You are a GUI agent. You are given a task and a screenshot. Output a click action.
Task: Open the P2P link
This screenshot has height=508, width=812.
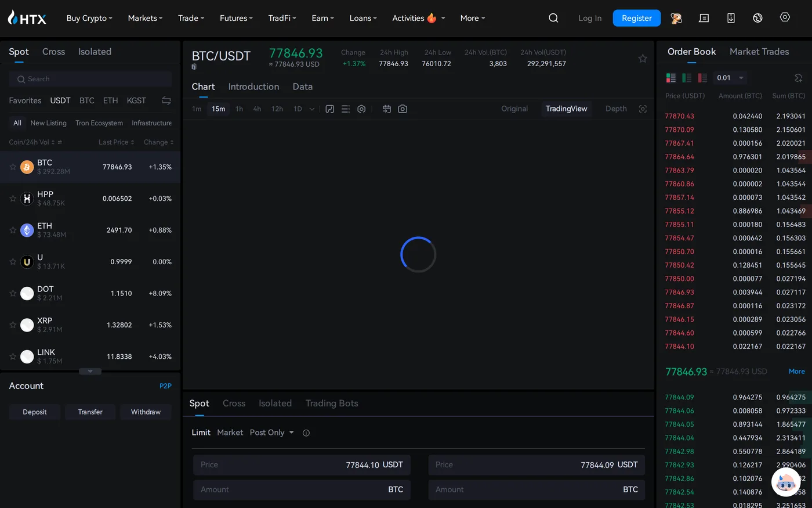click(165, 386)
